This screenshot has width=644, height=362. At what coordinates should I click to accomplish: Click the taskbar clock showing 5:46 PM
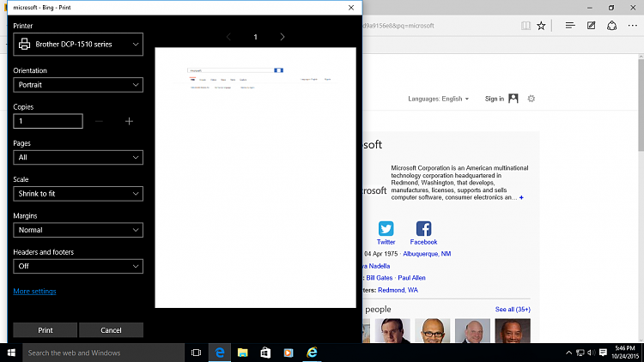click(x=625, y=353)
